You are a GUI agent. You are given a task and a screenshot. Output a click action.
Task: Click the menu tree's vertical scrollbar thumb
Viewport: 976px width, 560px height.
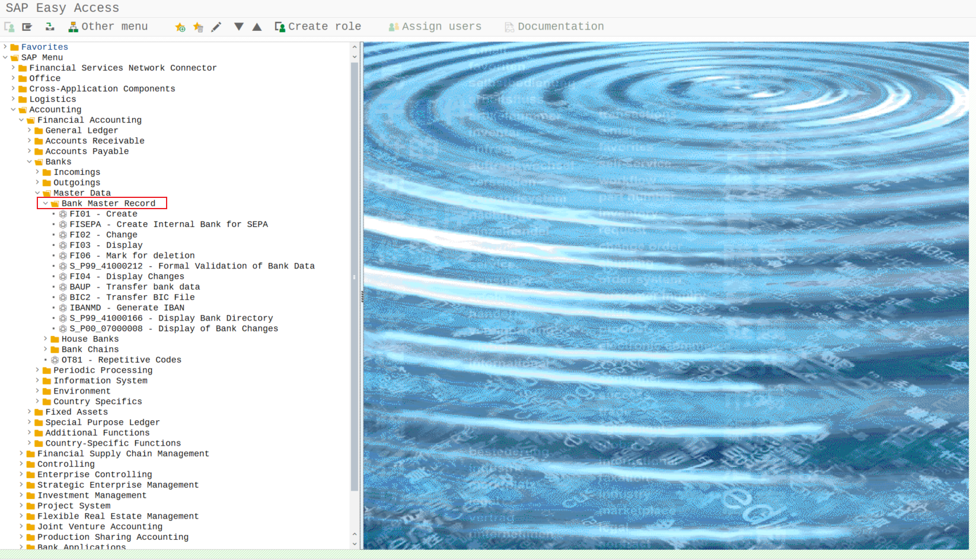click(x=355, y=276)
